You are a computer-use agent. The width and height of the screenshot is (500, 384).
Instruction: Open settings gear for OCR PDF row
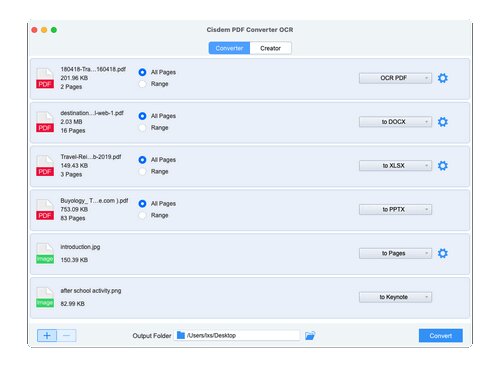pyautogui.click(x=442, y=78)
